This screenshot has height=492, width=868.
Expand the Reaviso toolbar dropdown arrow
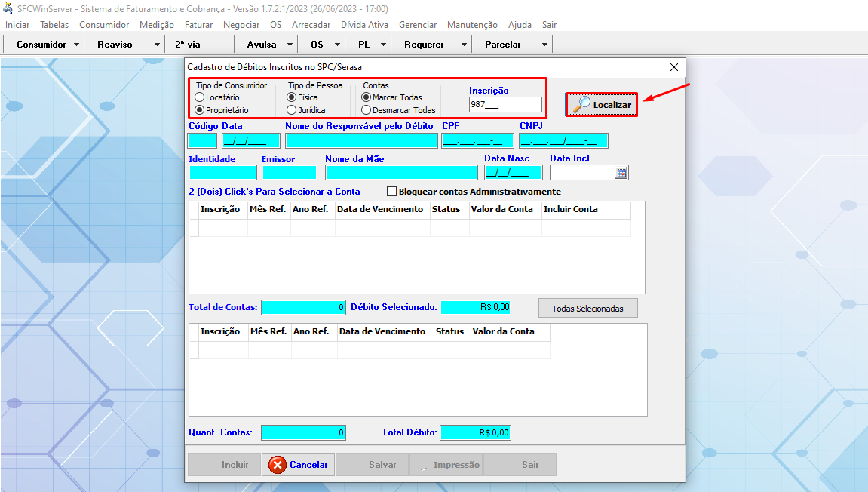(157, 45)
